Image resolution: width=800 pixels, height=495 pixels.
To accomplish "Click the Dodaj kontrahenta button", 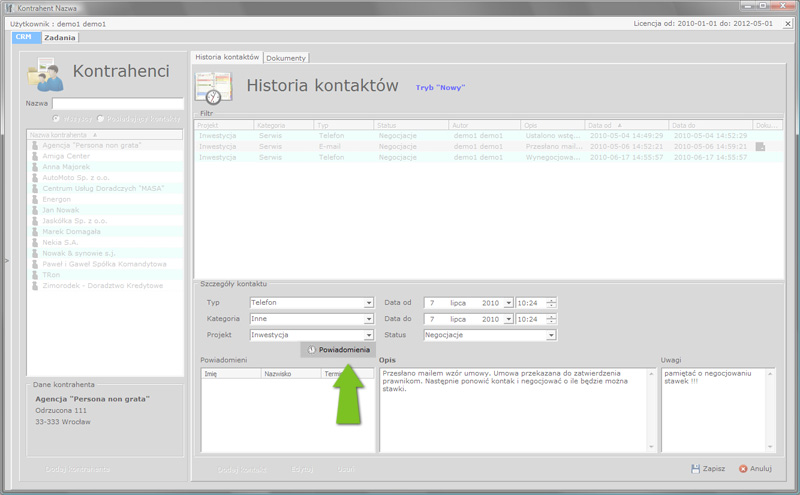I will [78, 469].
